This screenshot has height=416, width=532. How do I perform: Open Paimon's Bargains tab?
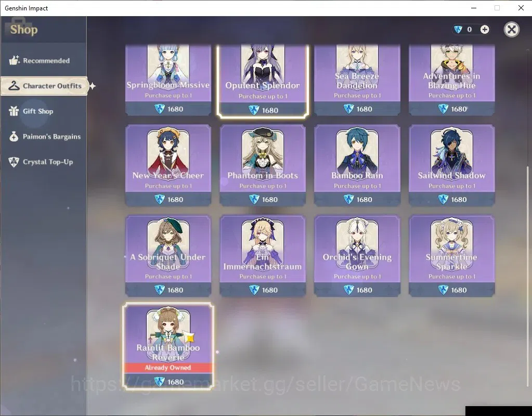pos(44,137)
